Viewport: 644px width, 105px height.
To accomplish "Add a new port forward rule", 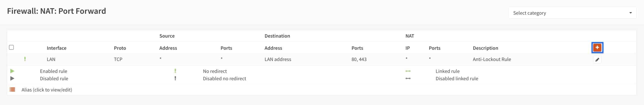I will [597, 48].
